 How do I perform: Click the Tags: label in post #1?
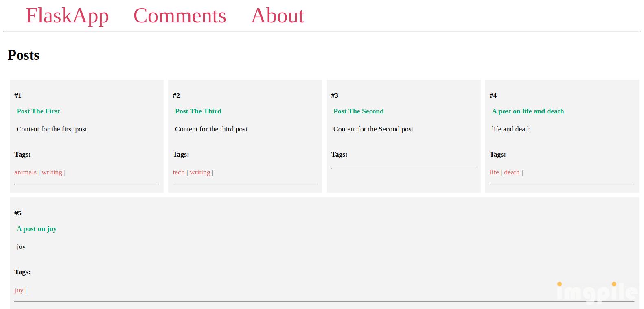[22, 154]
